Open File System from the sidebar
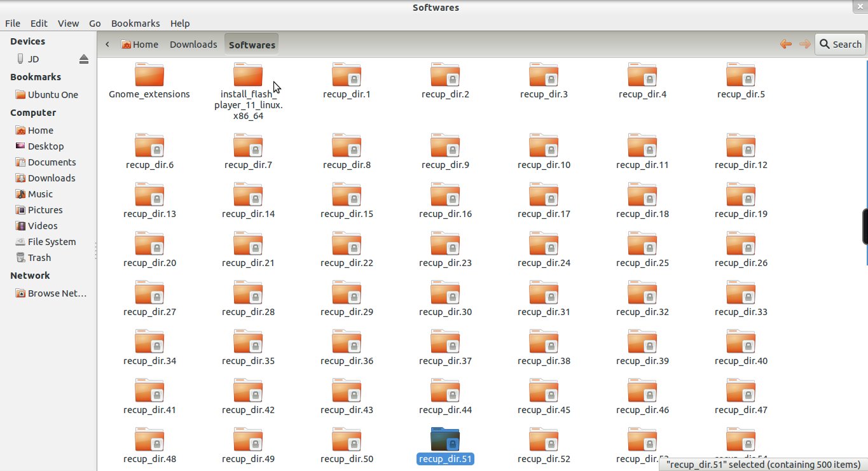Image resolution: width=868 pixels, height=471 pixels. [x=52, y=241]
